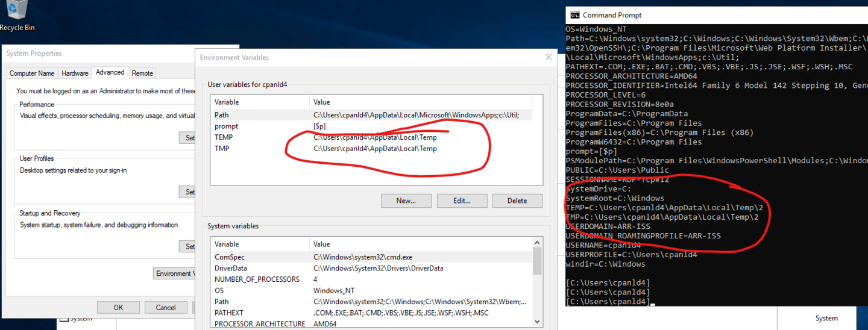Click the Command Prompt title bar icon

point(575,15)
